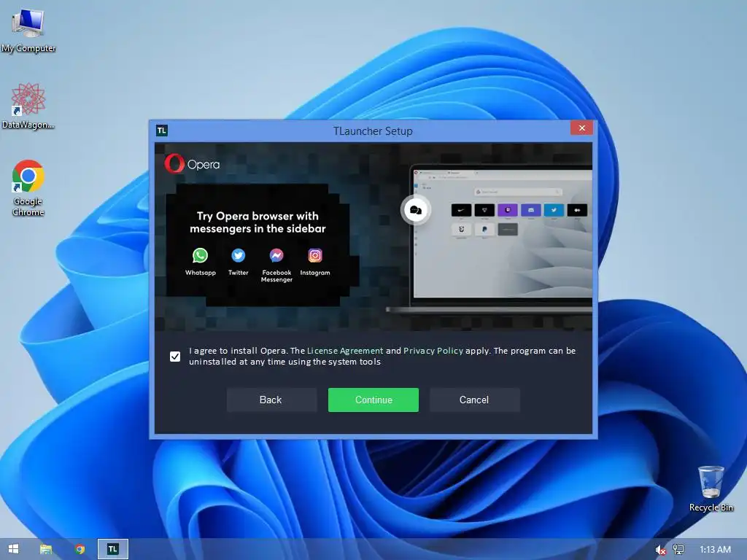Click the 1:13 AM clock
Viewport: 747px width, 560px height.
tap(715, 550)
